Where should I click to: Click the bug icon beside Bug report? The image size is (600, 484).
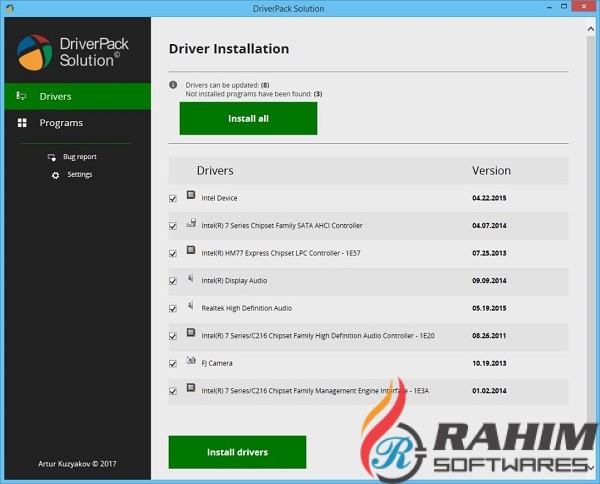pyautogui.click(x=53, y=157)
